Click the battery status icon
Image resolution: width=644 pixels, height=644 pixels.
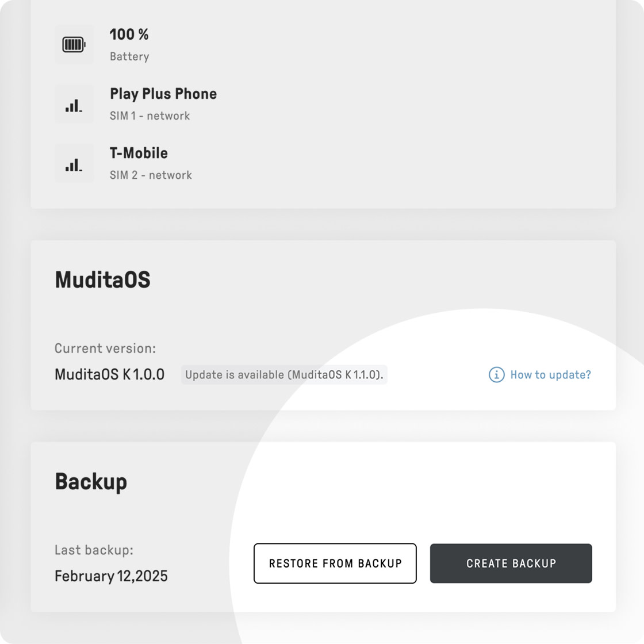pyautogui.click(x=74, y=44)
